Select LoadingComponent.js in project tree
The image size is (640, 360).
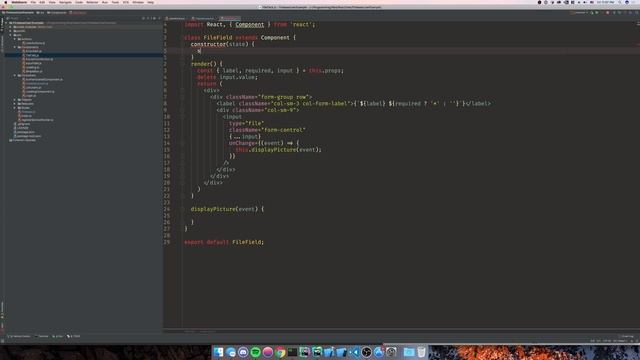point(39,91)
